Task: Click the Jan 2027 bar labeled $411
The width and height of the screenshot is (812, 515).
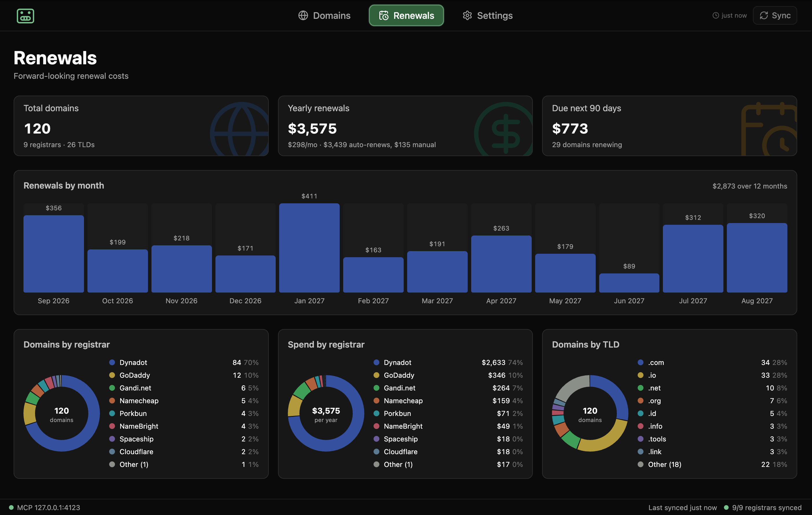Action: 309,248
